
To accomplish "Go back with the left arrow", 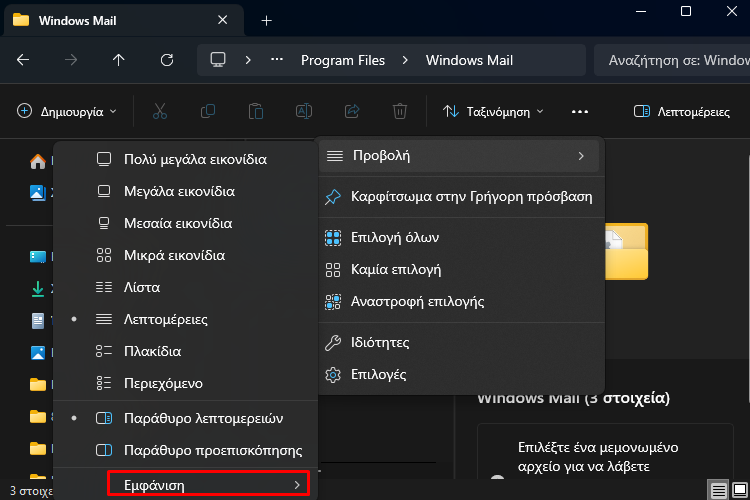I will click(23, 60).
